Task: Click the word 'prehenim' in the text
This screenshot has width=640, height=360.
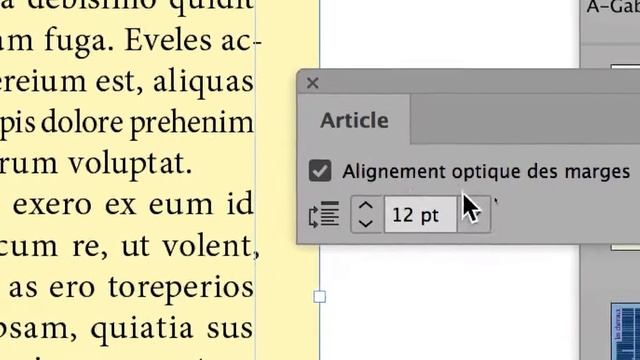Action: 191,124
